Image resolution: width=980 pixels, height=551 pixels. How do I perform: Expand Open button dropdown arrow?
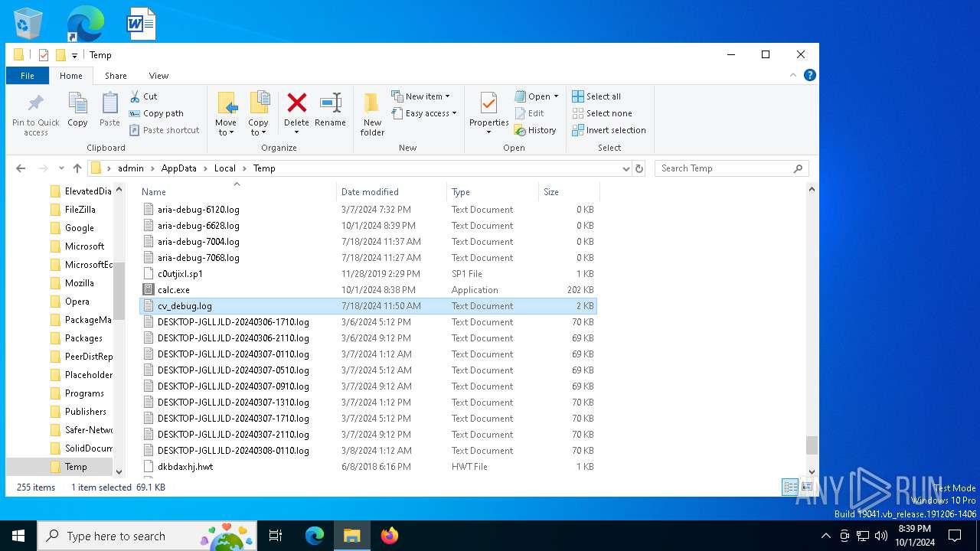(x=556, y=96)
